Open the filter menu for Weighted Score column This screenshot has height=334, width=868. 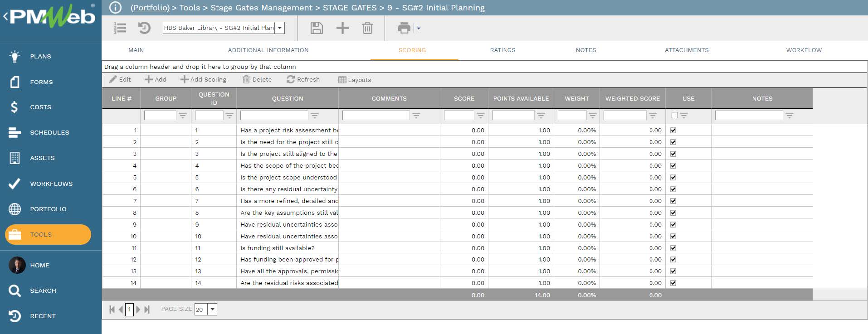653,116
